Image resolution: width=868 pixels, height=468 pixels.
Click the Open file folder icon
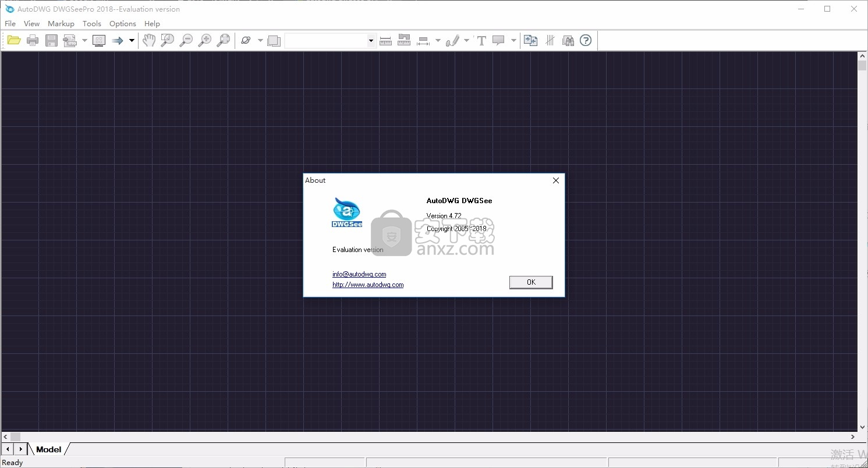click(x=14, y=40)
